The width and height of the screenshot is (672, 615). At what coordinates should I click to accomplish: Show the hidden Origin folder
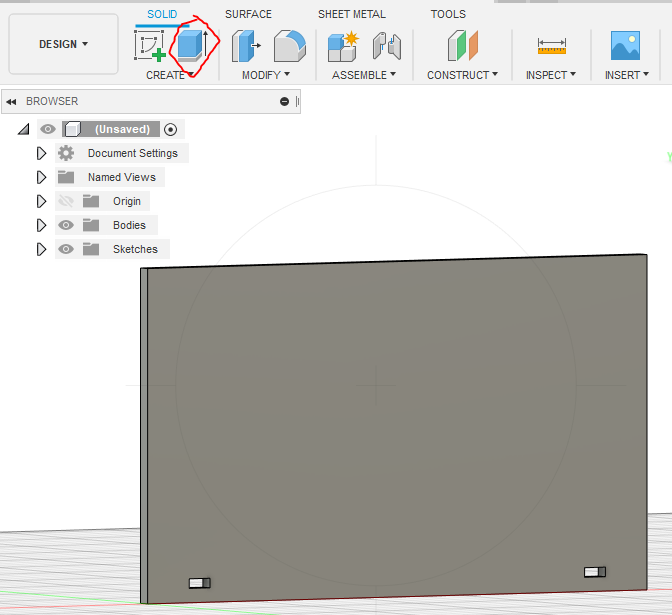click(x=66, y=201)
